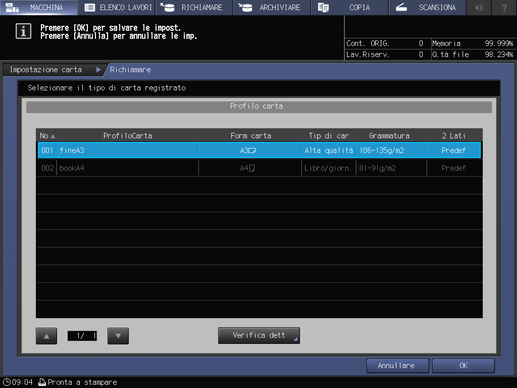This screenshot has width=517, height=388.
Task: Click the page indicator 1/1 field
Action: (82, 336)
